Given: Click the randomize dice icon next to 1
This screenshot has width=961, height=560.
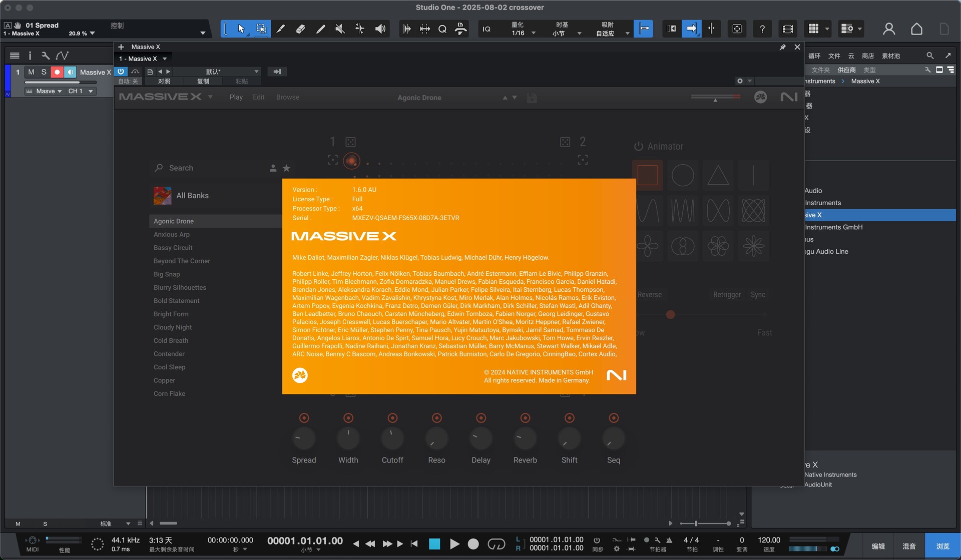Looking at the screenshot, I should (x=351, y=142).
